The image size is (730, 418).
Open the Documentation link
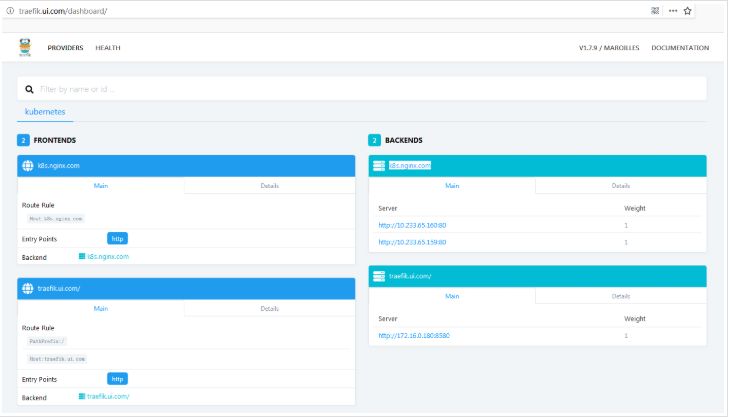[680, 48]
